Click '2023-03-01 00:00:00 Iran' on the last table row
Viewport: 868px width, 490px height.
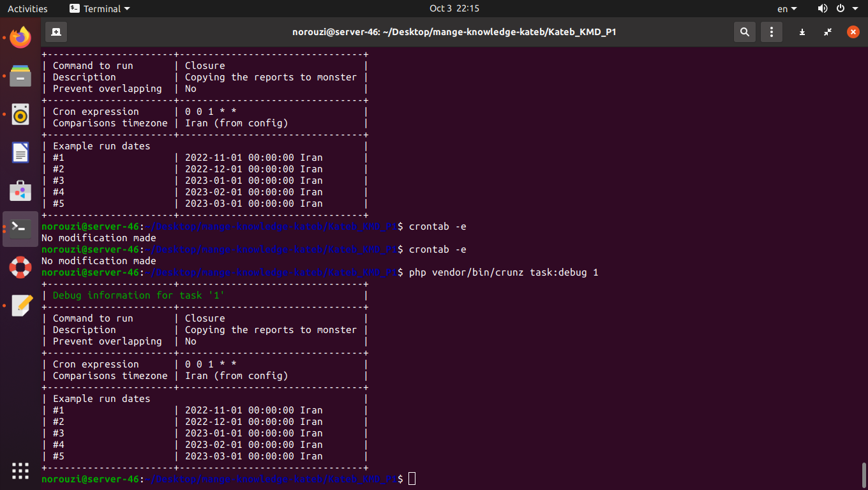coord(253,456)
